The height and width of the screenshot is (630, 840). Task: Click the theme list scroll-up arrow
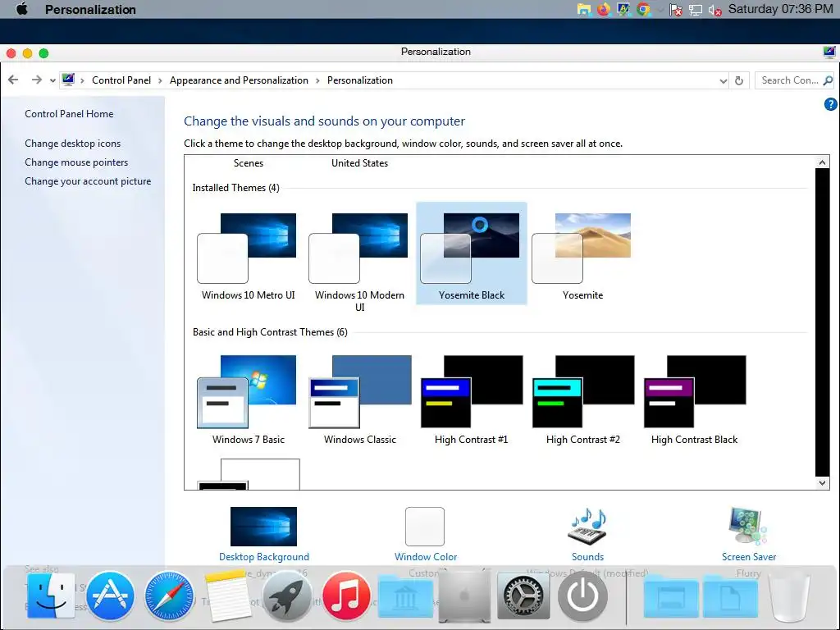[x=822, y=162]
